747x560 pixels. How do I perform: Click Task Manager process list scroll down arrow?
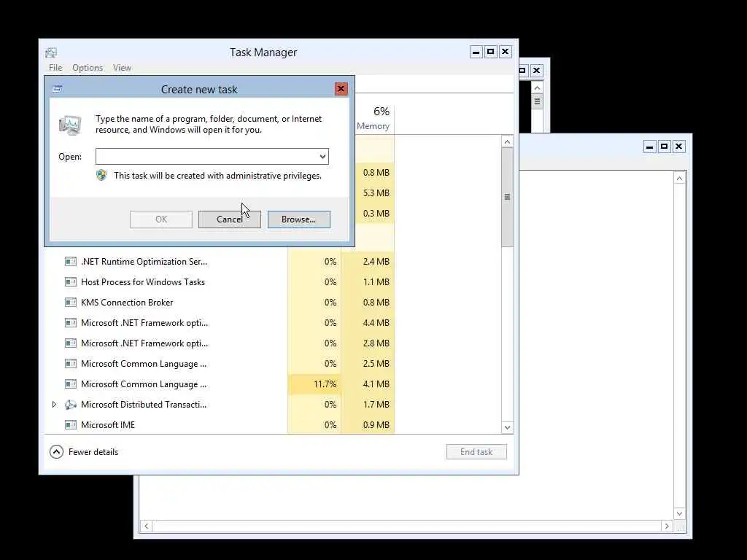[507, 427]
